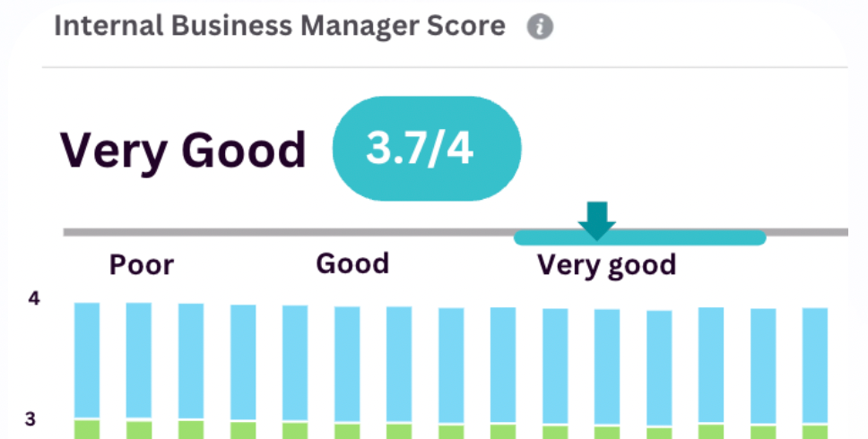Viewport: 868px width, 439px height.
Task: Click the green segment of the fourth bar from left
Action: (x=242, y=430)
